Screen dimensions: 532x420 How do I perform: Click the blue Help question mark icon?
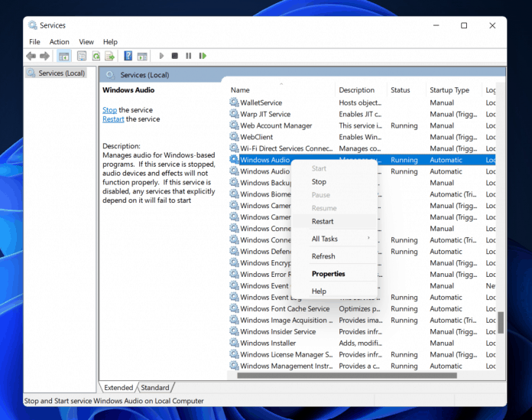(x=128, y=56)
